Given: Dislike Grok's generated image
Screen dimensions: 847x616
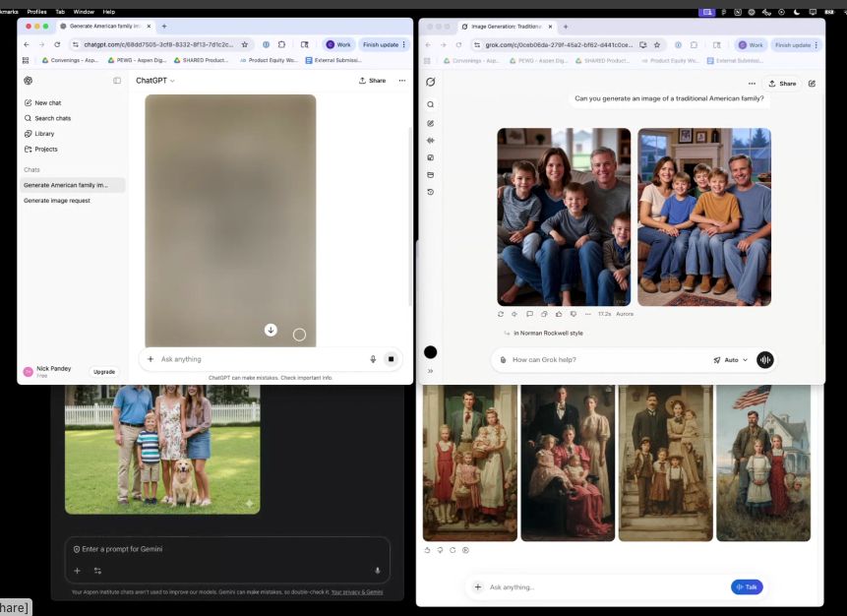Looking at the screenshot, I should [573, 313].
